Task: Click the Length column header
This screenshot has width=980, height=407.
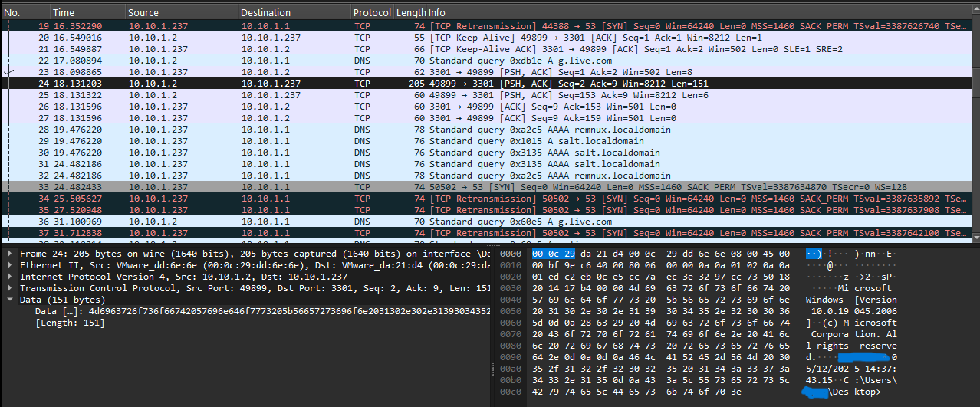Action: pyautogui.click(x=410, y=13)
